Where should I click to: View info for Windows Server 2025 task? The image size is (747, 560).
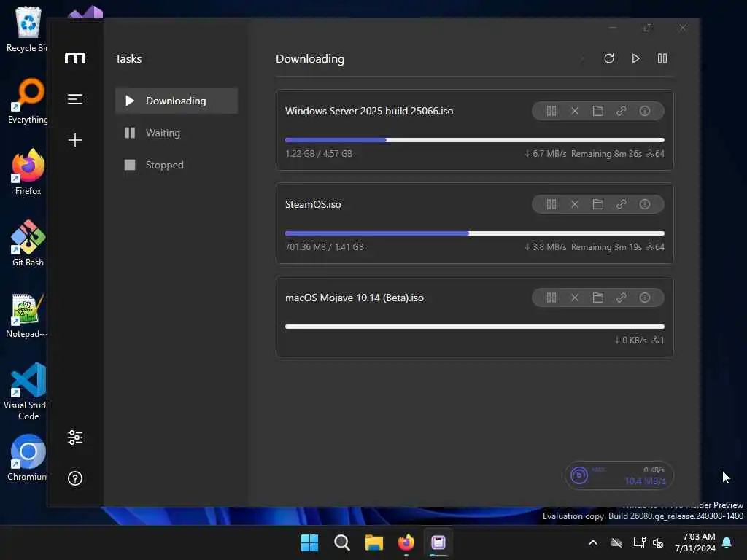pyautogui.click(x=645, y=111)
